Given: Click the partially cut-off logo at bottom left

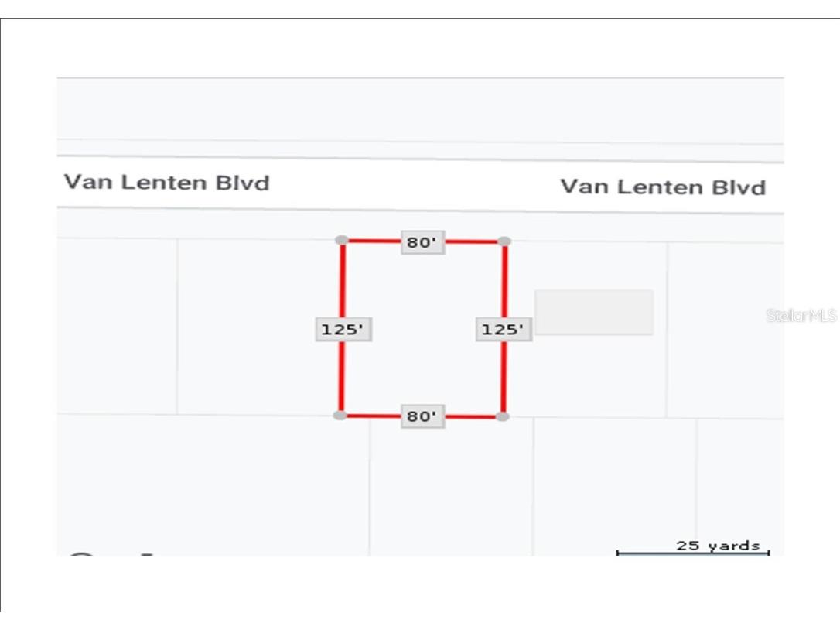Looking at the screenshot, I should 81,555.
